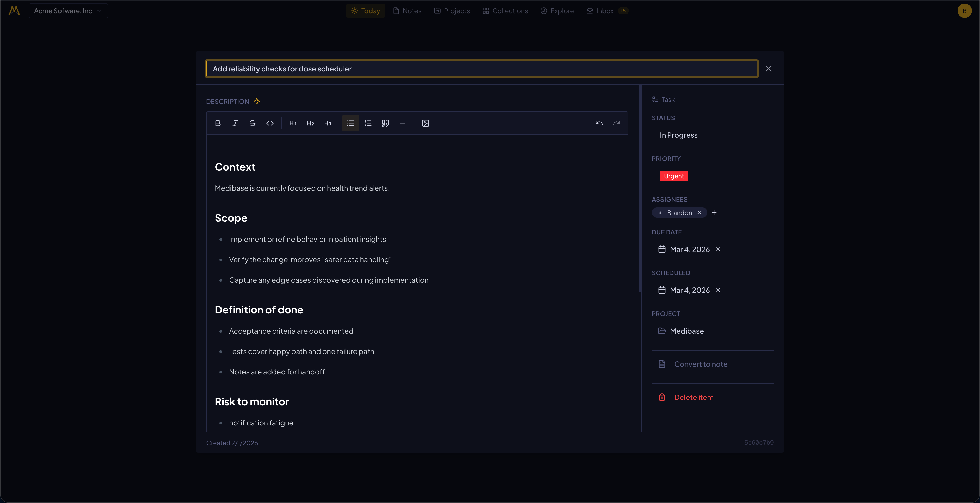Remove Brandon from assignees
This screenshot has height=503, width=980.
tap(699, 212)
